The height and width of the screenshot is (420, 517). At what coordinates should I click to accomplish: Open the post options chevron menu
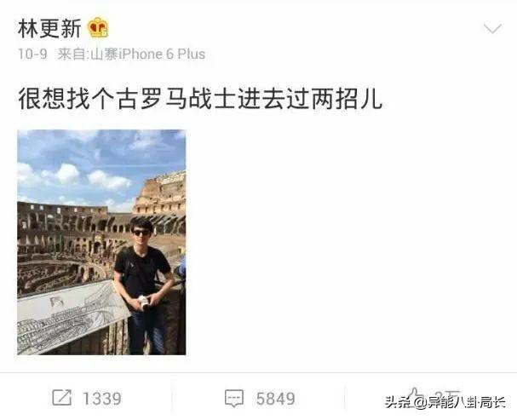point(492,29)
